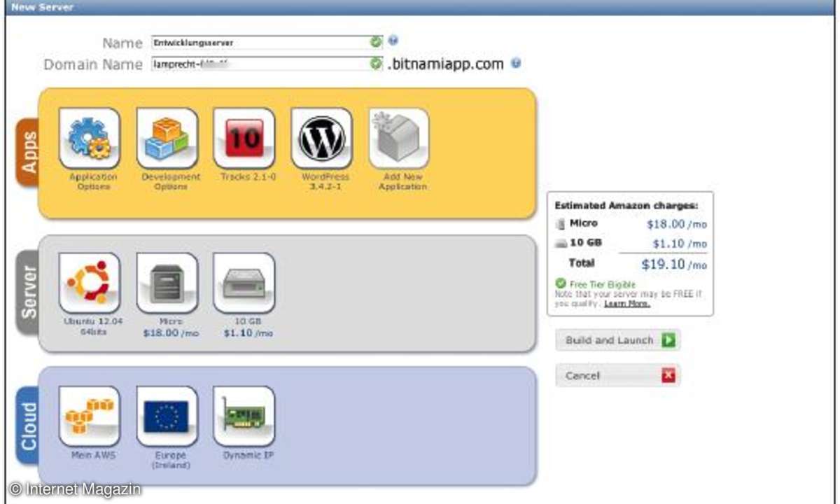Click the Free Tier Eligible checkmark icon

point(561,284)
